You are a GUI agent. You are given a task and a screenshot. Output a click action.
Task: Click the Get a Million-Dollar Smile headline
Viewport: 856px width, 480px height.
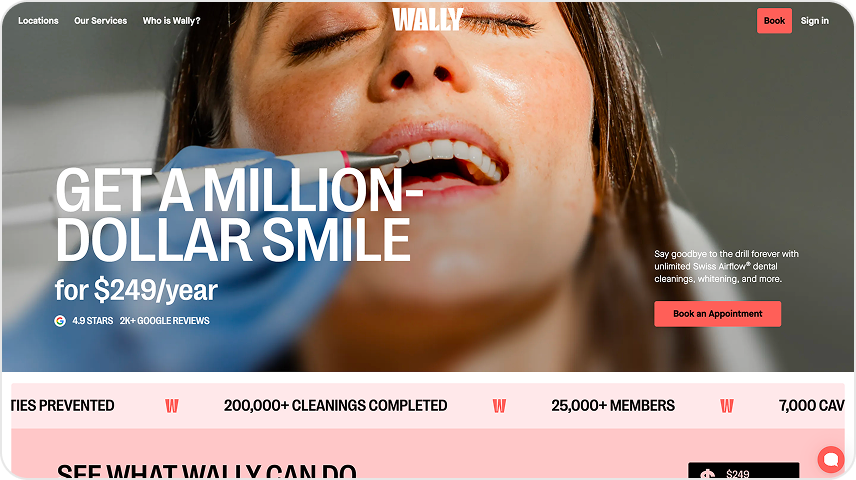(x=239, y=215)
